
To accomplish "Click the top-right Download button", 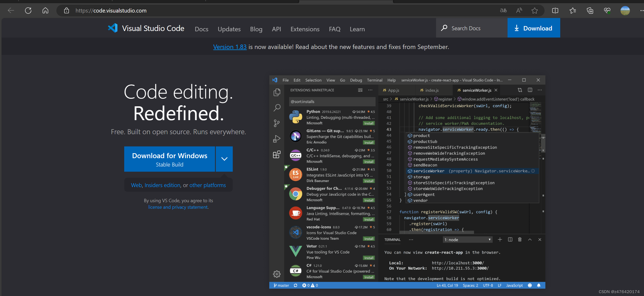I will (x=534, y=28).
